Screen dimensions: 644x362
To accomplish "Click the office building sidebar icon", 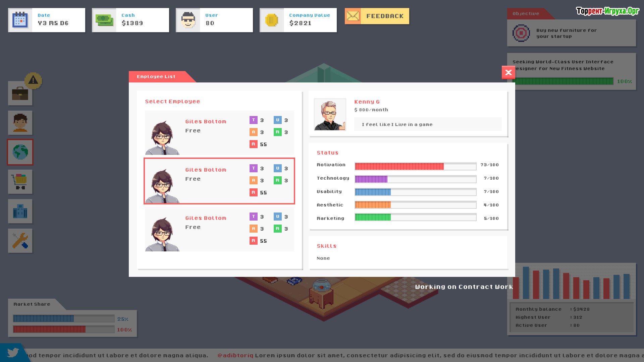I will 20,211.
